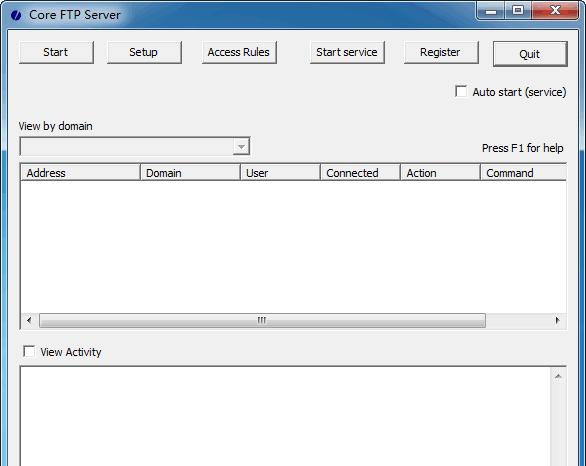Click the Command column header
Screen dimensions: 586x466
coord(523,173)
